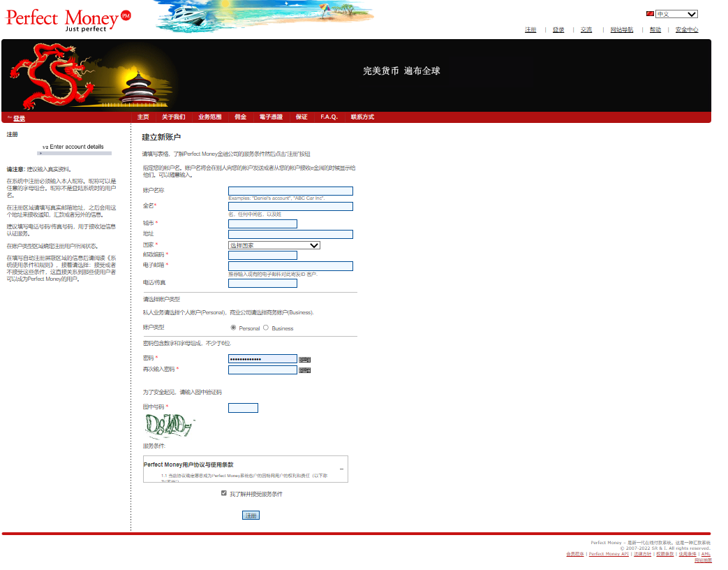The image size is (728, 570).
Task: Open the 选择国家 country dropdown
Action: coord(274,245)
